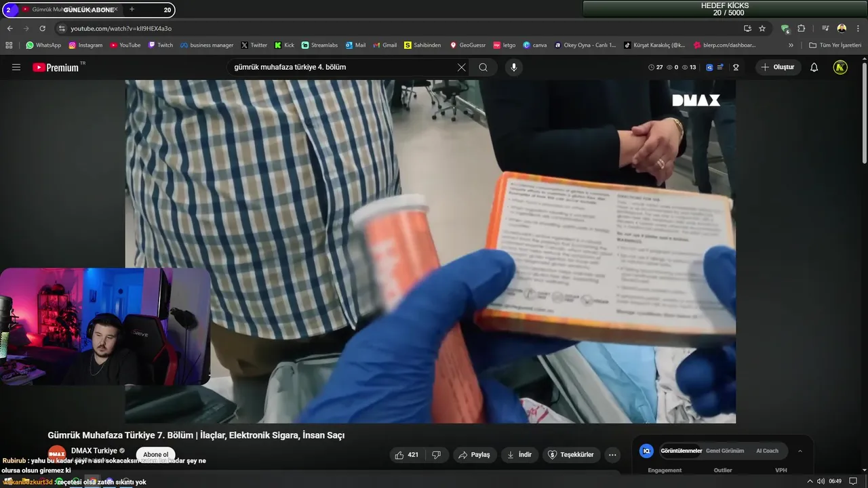This screenshot has width=868, height=488.
Task: Open letgo bookmark
Action: point(505,45)
